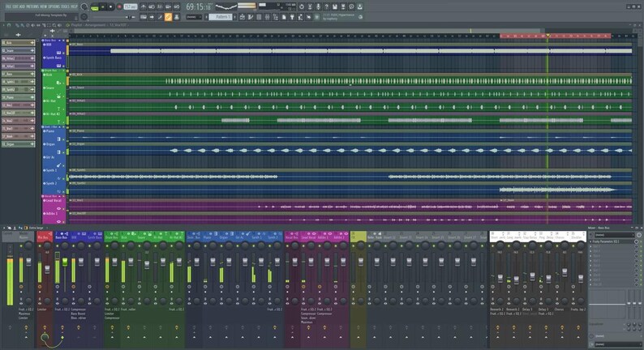The image size is (644, 350).
Task: Click the tempo display field
Action: (x=131, y=7)
